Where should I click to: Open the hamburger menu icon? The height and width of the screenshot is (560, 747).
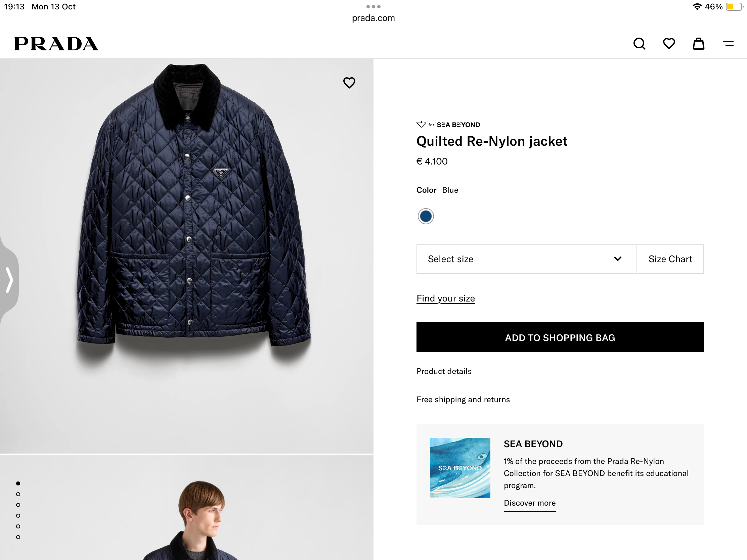[x=728, y=44]
